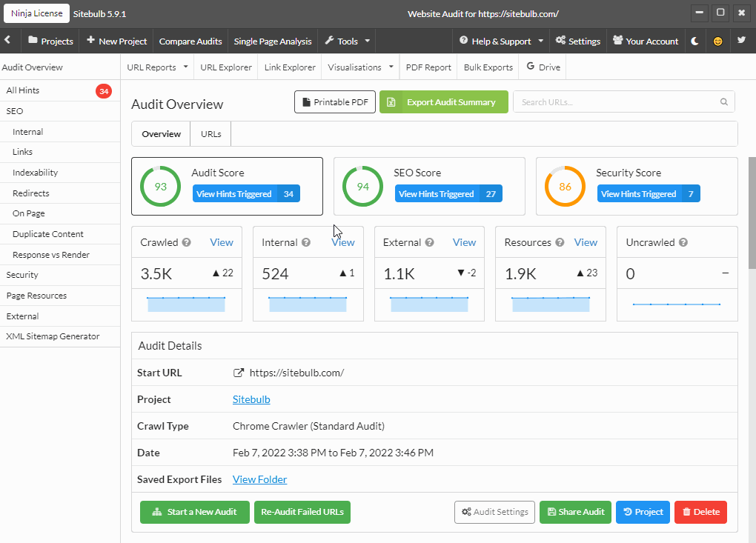The width and height of the screenshot is (756, 543).
Task: Open the Projects folder
Action: pos(50,41)
